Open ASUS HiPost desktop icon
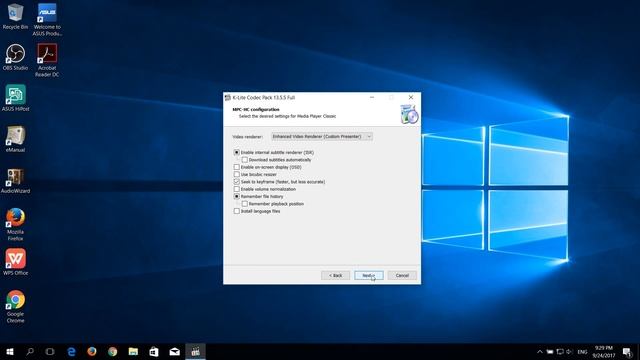640x360 pixels. click(15, 98)
